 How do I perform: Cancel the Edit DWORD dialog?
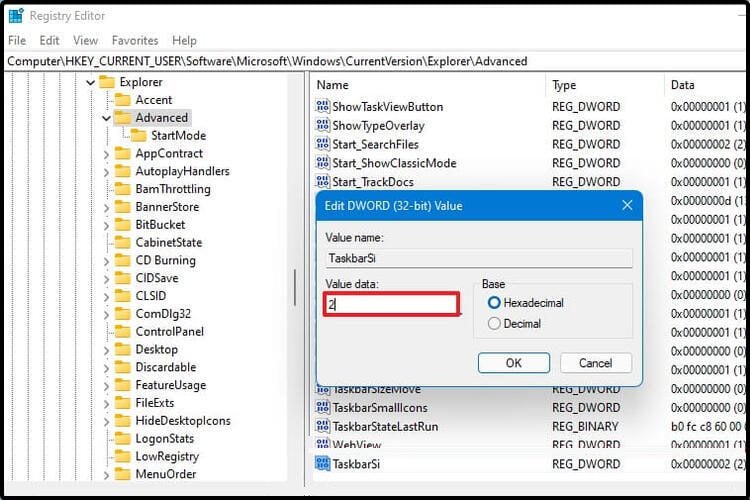pos(596,363)
